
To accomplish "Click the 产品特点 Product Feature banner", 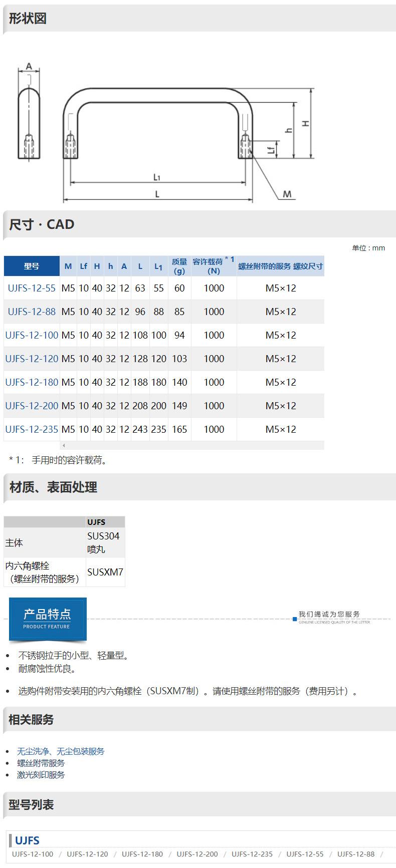I will pyautogui.click(x=48, y=619).
